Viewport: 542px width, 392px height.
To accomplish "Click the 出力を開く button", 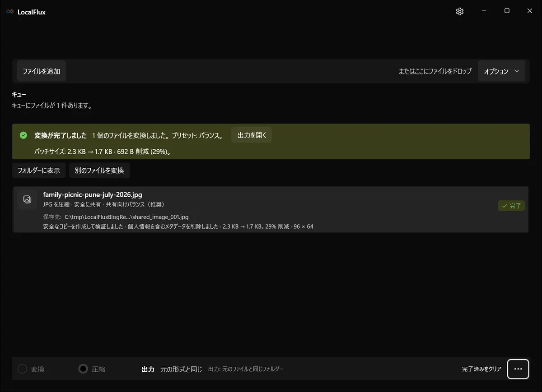I will pos(252,135).
